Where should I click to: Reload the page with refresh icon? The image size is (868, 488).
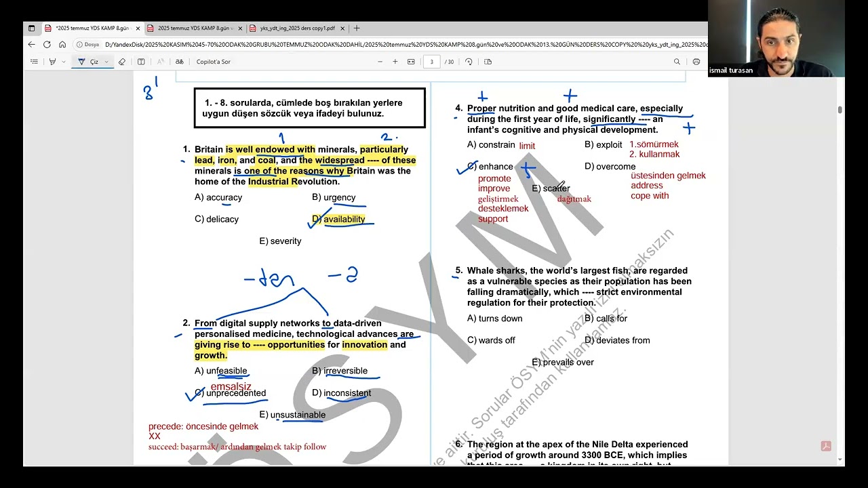point(47,45)
